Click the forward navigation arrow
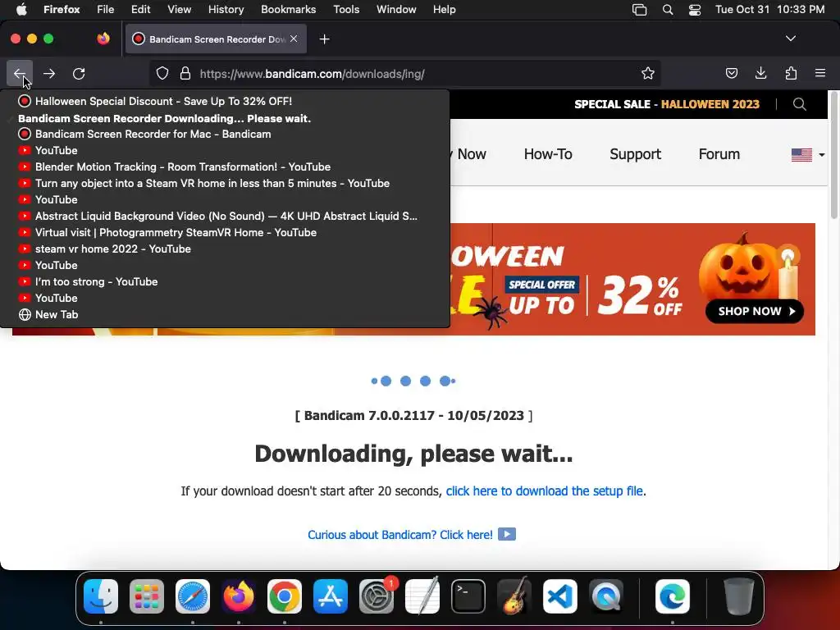Viewport: 840px width, 630px height. (x=48, y=73)
